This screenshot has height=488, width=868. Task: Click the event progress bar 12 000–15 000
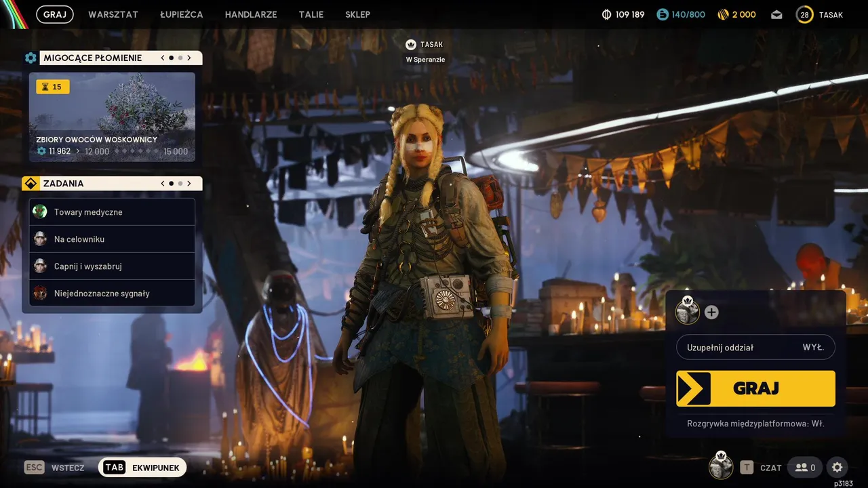pyautogui.click(x=136, y=152)
